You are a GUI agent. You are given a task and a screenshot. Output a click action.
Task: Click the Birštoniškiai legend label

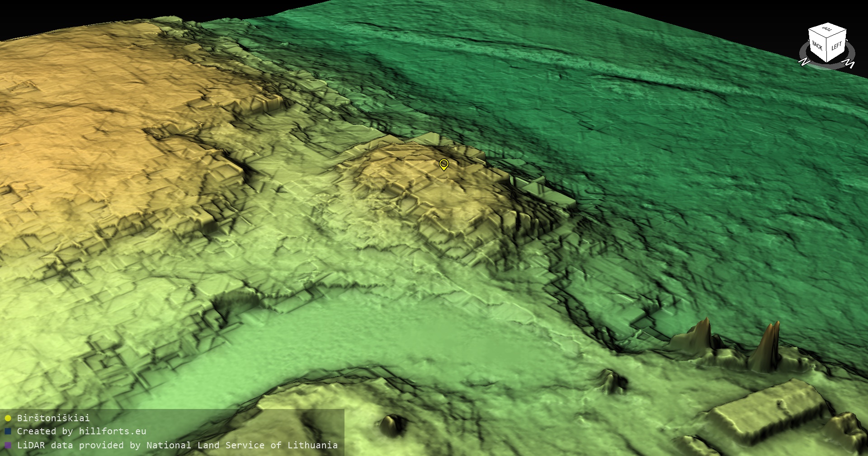[x=53, y=418]
